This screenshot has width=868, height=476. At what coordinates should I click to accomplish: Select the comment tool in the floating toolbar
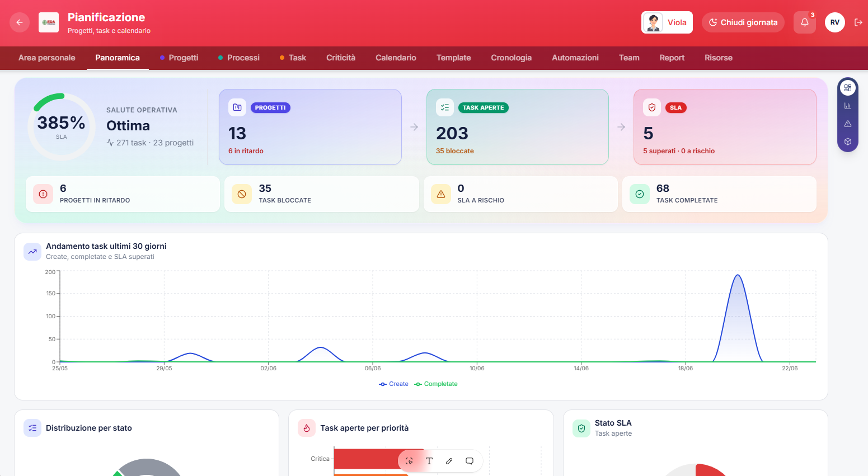pyautogui.click(x=470, y=461)
